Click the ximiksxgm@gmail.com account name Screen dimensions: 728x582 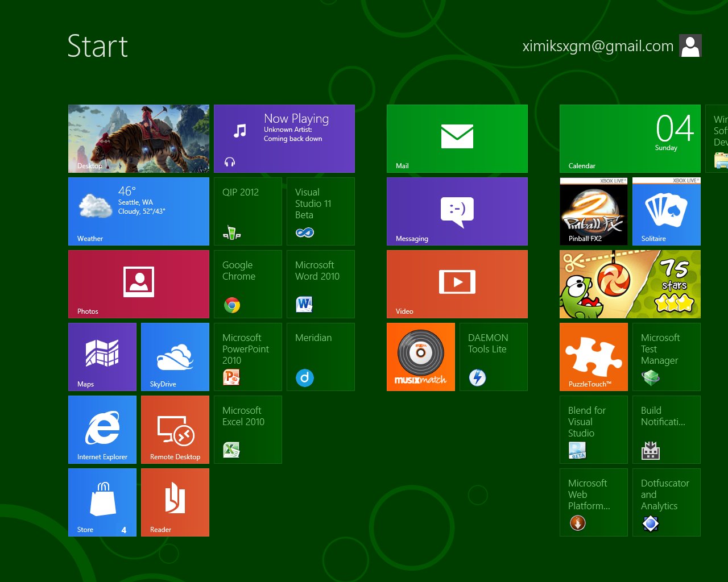[x=598, y=46]
